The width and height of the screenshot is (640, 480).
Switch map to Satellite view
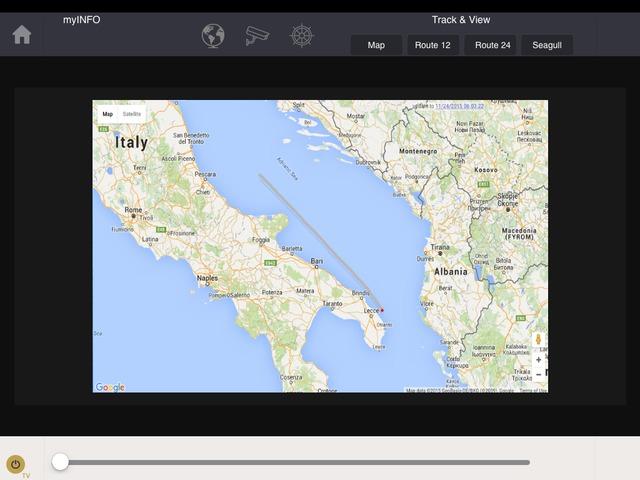[x=132, y=115]
